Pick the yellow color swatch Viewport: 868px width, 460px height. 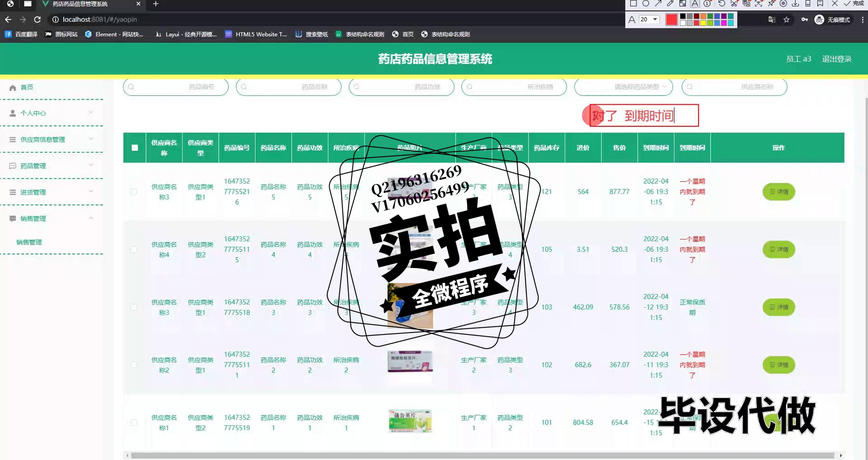coord(703,23)
